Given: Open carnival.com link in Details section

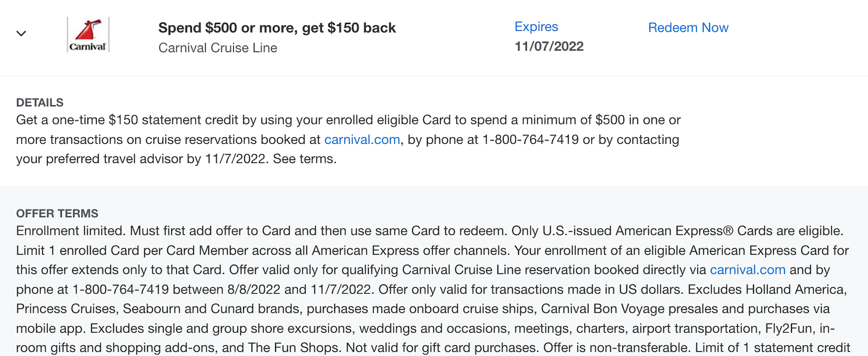Looking at the screenshot, I should coord(362,139).
